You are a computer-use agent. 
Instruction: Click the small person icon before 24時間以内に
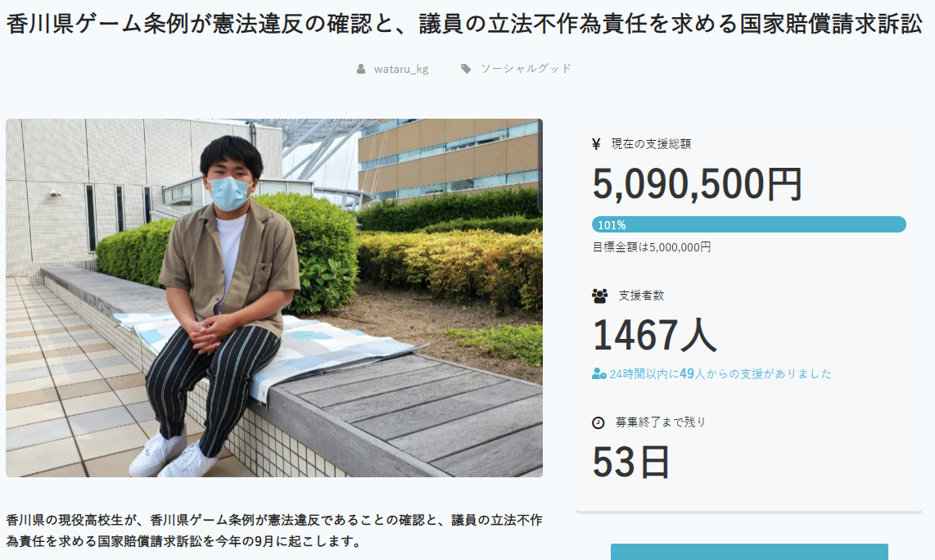pos(598,374)
